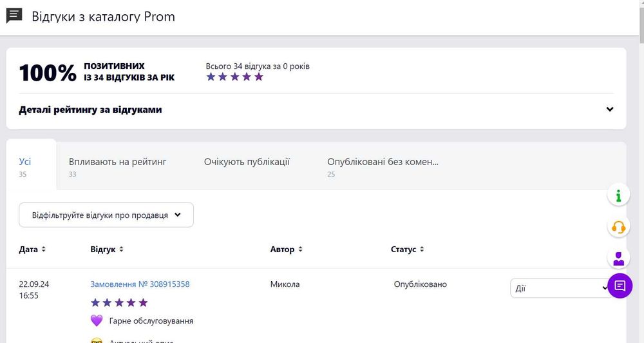Screen dimensions: 644x343
Task: Sort the table by Дата column
Action: 32,250
